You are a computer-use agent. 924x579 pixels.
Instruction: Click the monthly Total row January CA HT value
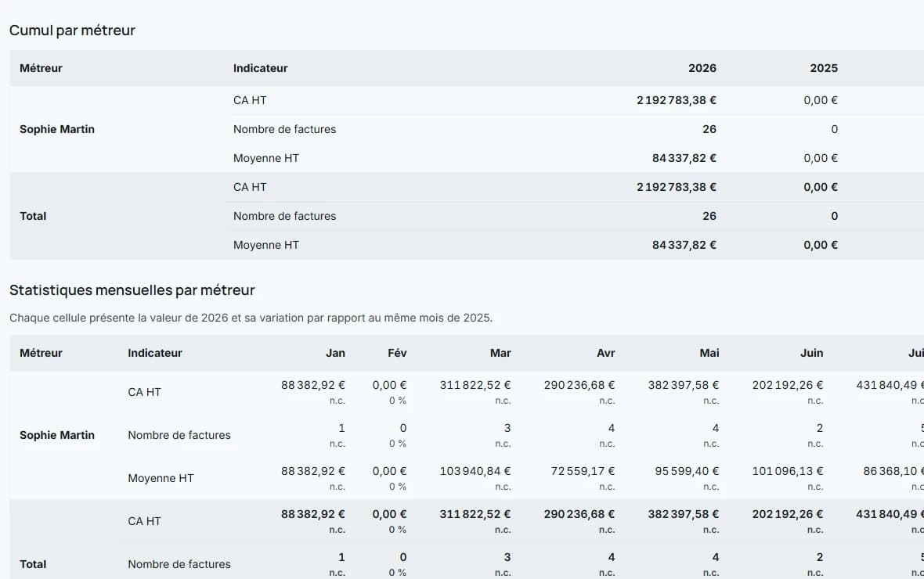pos(313,514)
